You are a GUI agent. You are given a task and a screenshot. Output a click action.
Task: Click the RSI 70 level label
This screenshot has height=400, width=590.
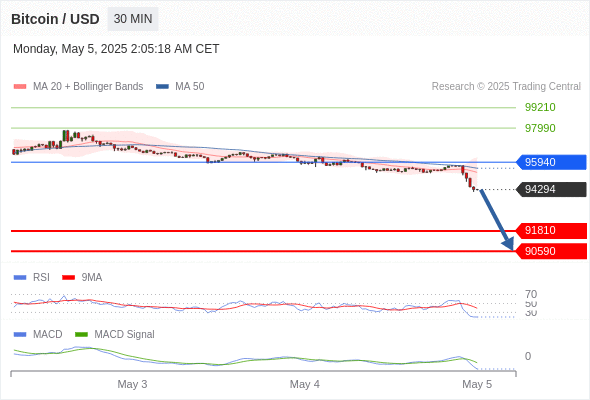[531, 294]
